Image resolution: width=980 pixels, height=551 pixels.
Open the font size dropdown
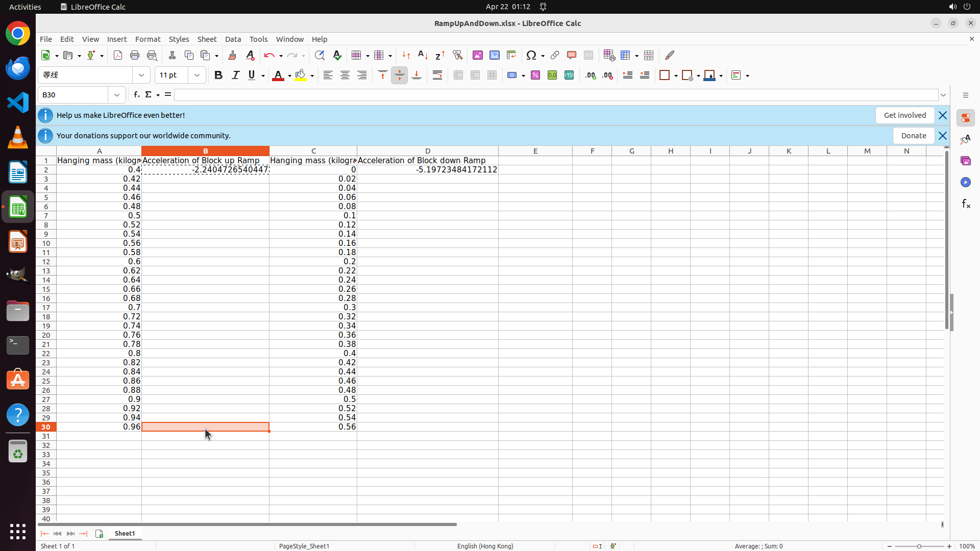[197, 76]
